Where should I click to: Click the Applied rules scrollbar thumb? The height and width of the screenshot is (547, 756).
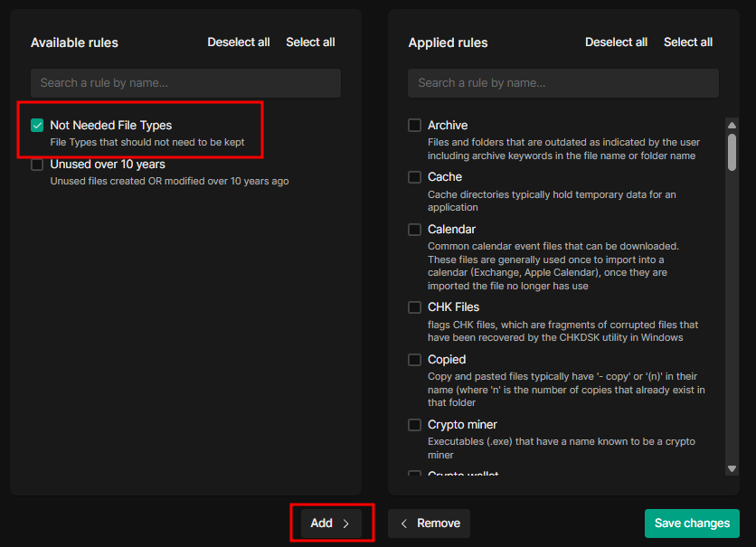[x=732, y=152]
